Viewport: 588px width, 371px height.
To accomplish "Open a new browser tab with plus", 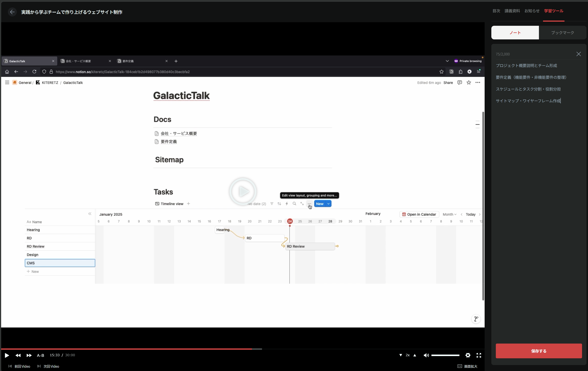I will point(176,61).
